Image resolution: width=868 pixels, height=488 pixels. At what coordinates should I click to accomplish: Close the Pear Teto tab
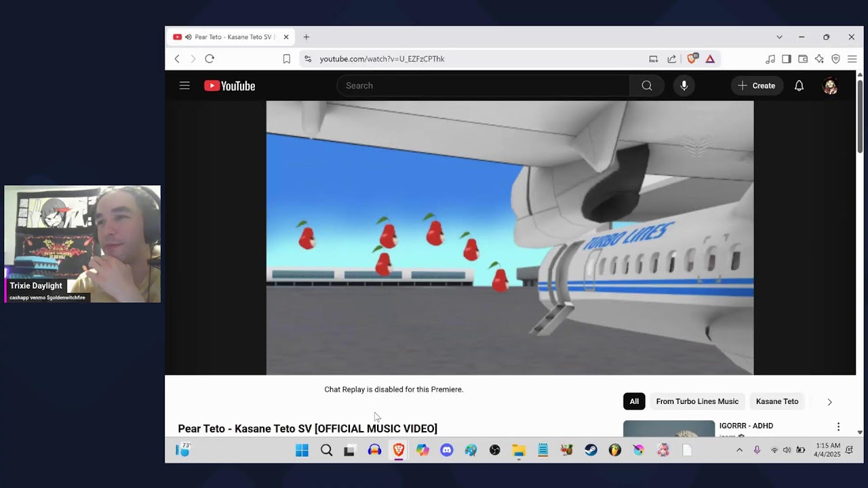click(286, 37)
